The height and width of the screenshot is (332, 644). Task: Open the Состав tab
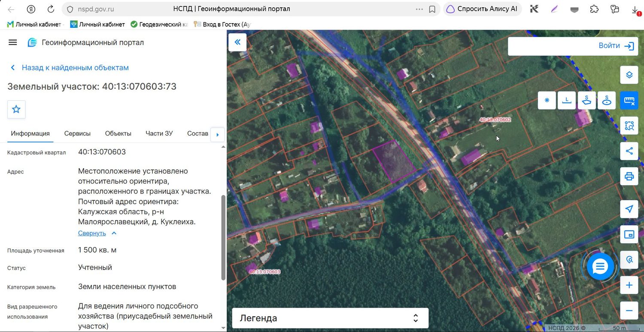[x=197, y=133]
